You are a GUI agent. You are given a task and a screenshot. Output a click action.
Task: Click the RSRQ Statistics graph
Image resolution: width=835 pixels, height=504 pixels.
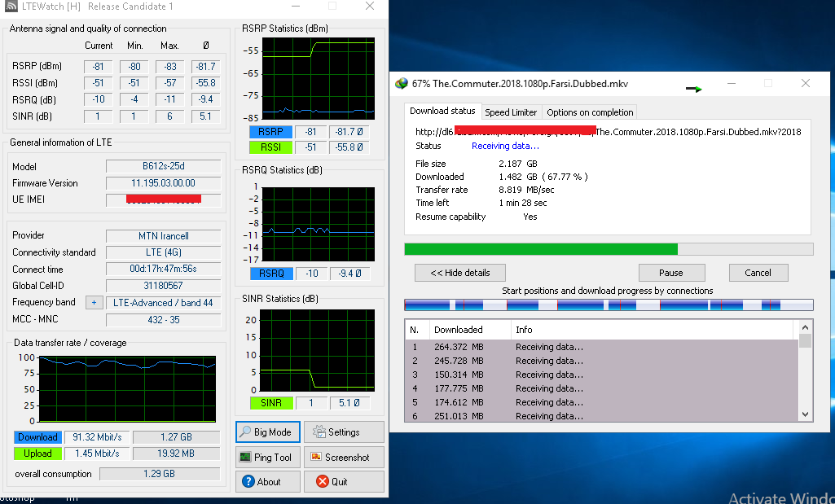[319, 224]
